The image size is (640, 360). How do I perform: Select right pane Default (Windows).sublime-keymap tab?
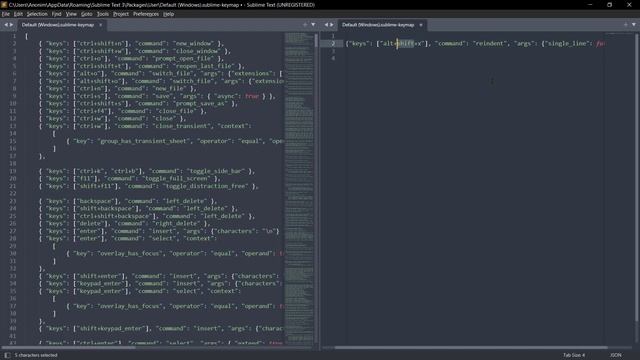pyautogui.click(x=378, y=25)
